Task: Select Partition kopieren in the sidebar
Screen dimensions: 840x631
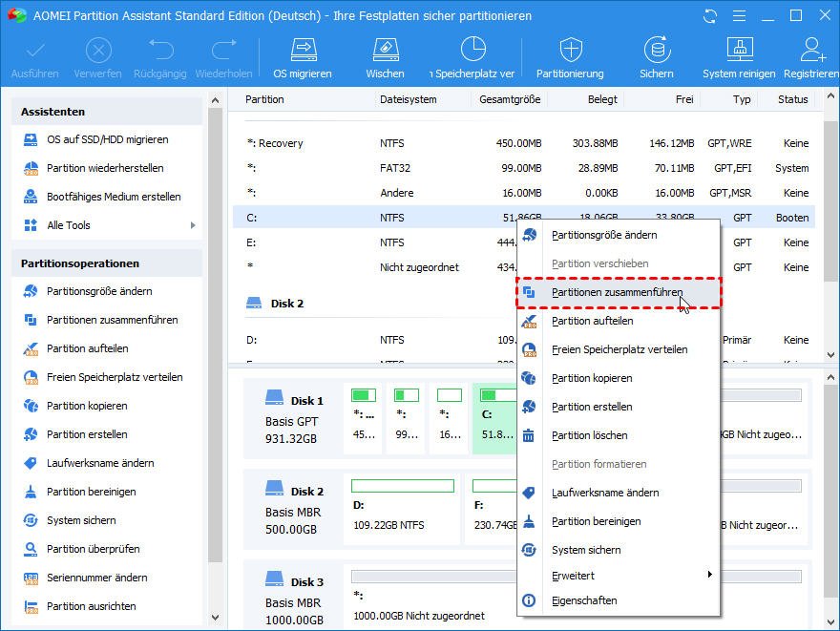Action: coord(87,406)
